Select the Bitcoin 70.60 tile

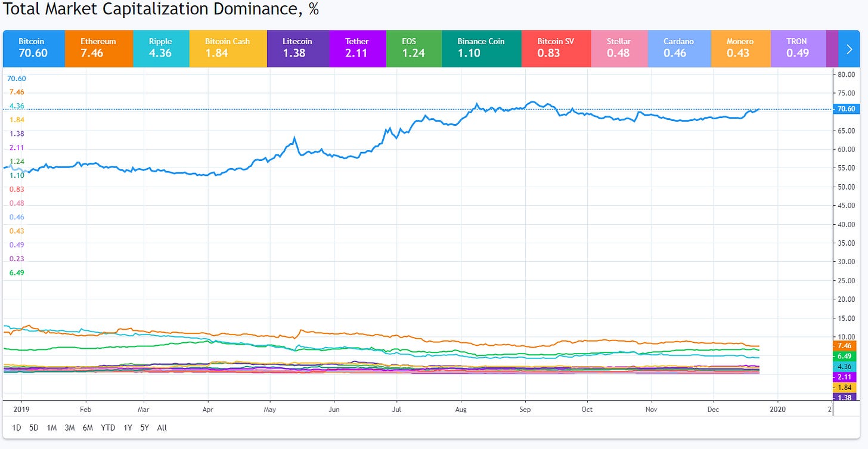click(34, 48)
